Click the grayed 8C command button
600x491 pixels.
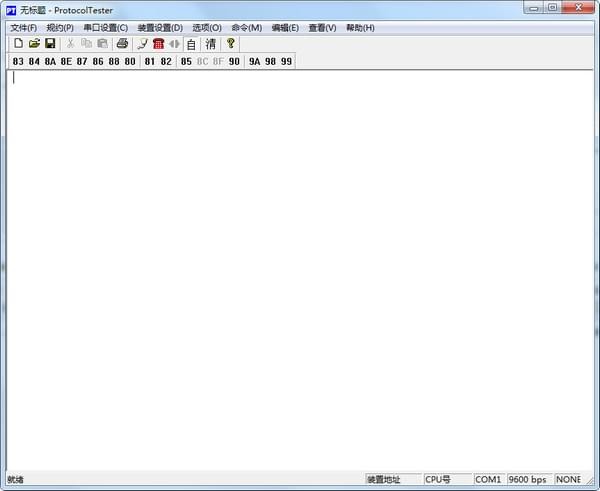pyautogui.click(x=202, y=61)
